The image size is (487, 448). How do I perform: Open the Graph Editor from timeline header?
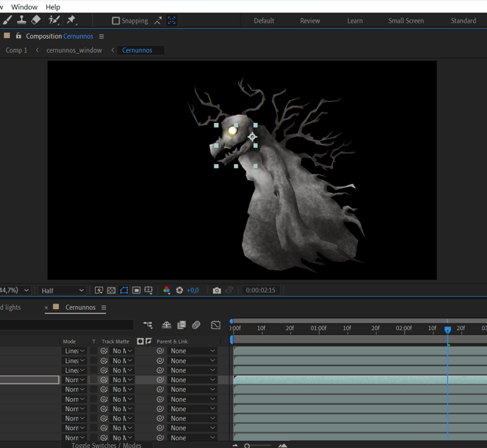216,325
